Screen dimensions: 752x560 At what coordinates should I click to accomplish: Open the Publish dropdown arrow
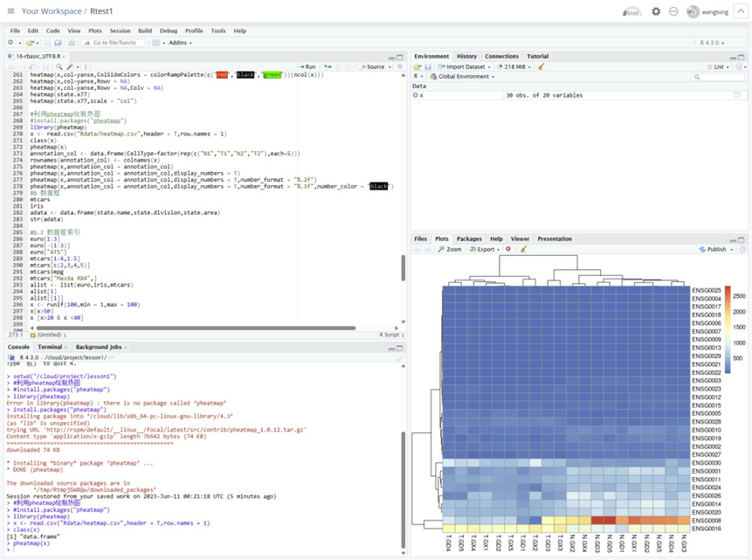732,250
